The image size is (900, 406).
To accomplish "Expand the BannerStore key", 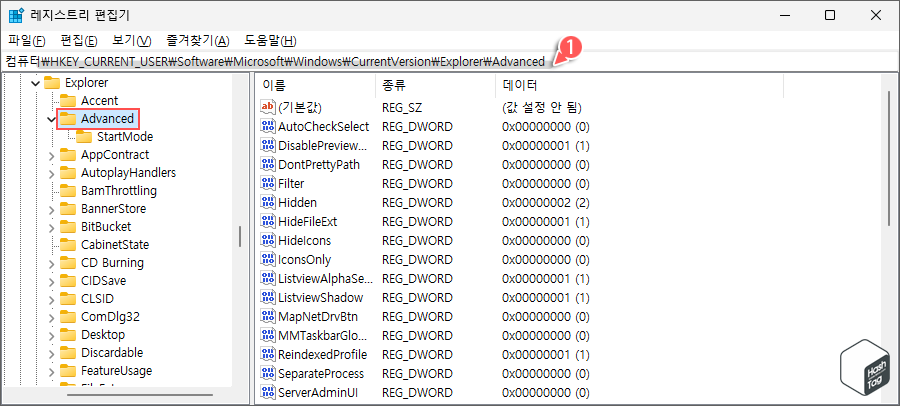I will (x=52, y=210).
